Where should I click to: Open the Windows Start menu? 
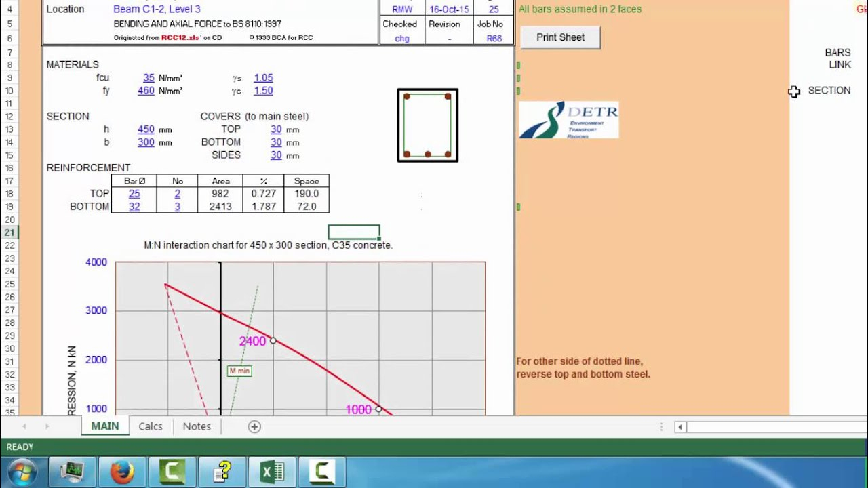pyautogui.click(x=24, y=472)
